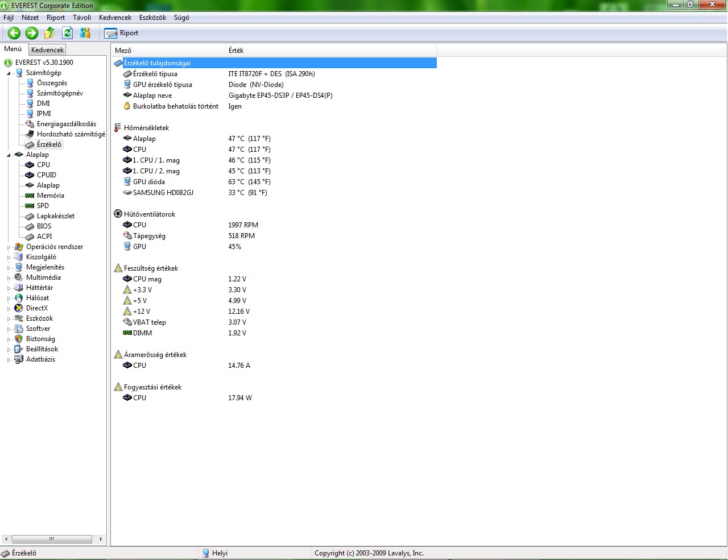Select the Lapkakészlet tree item

(56, 216)
